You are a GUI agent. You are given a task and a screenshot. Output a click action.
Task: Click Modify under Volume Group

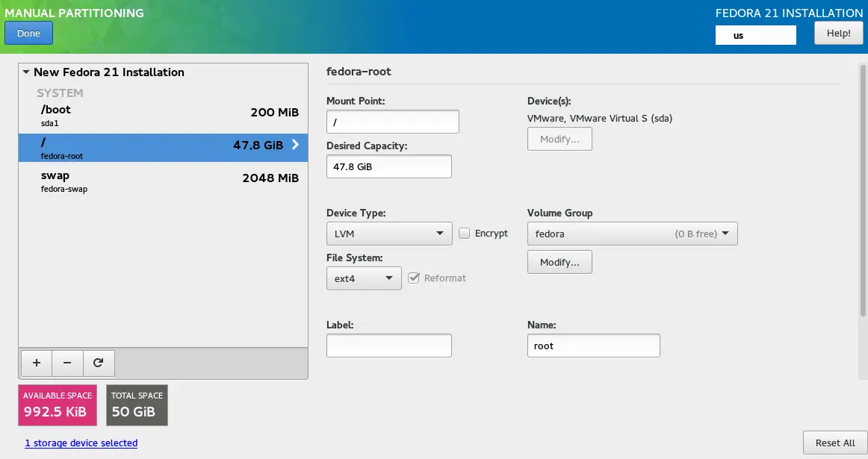point(559,262)
